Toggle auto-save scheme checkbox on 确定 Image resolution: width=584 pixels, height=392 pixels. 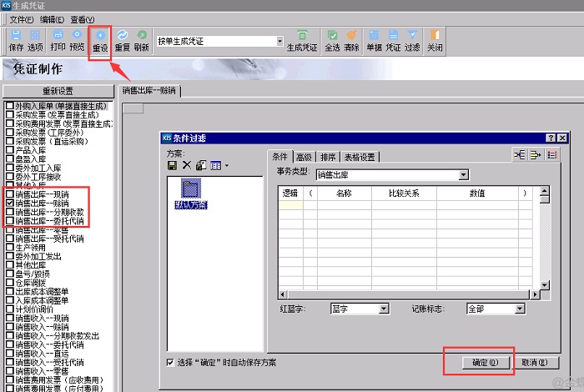pos(171,363)
